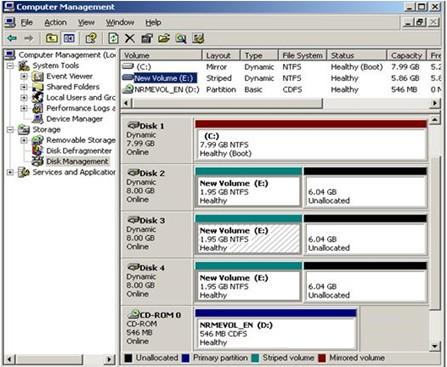Viewport: 447px width, 367px height.
Task: Click "Healthy (Boot)" status cell in list
Action: pos(357,67)
